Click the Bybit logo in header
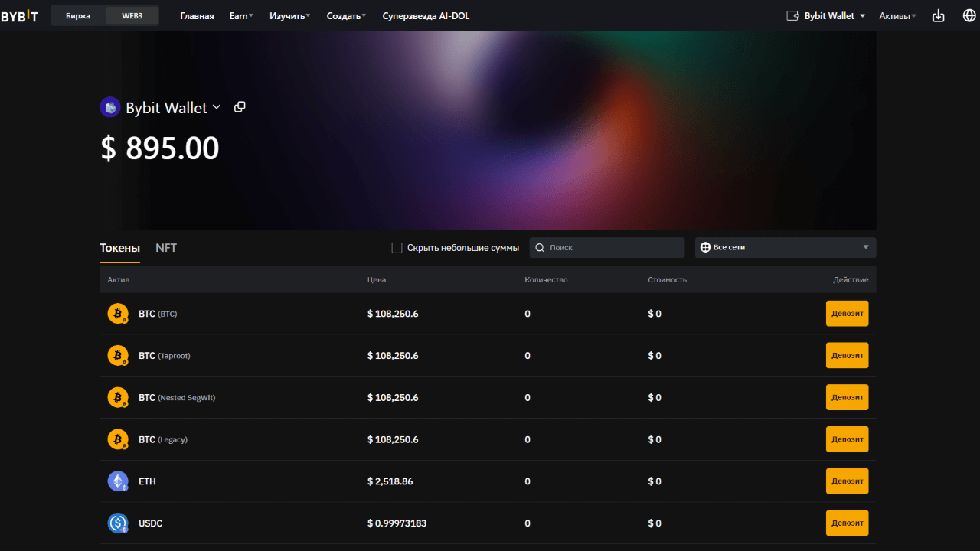 coord(19,16)
